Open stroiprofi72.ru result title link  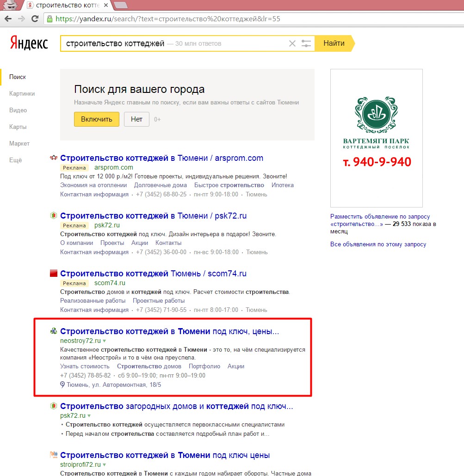165,455
